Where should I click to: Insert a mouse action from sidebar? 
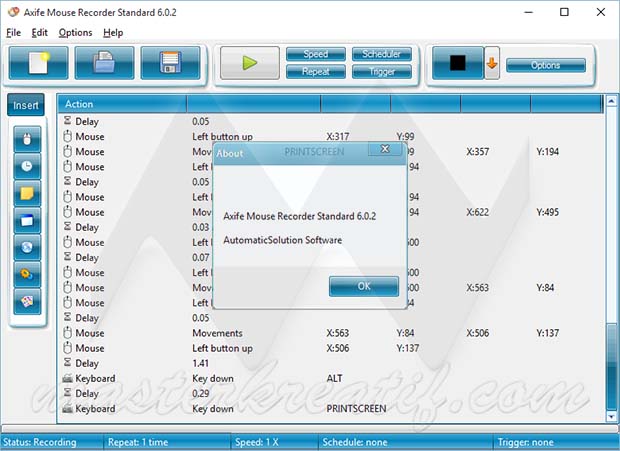pos(27,139)
